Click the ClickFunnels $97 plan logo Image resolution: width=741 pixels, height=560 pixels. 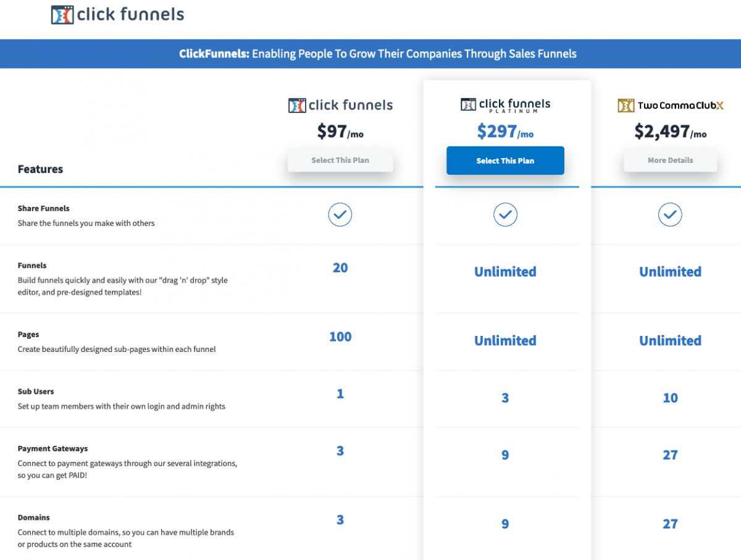(x=340, y=106)
